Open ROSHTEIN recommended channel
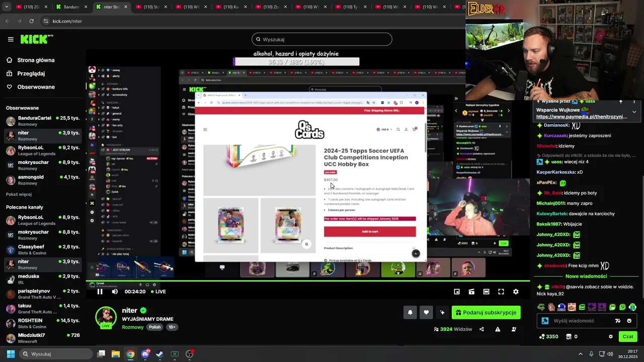Screen dimensions: 644x362 43,323
